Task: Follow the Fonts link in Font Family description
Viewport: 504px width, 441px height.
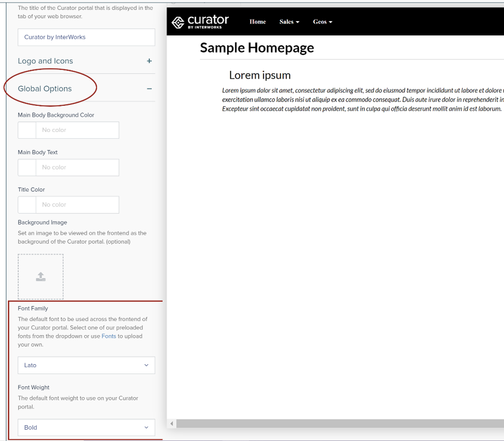Action: tap(108, 336)
